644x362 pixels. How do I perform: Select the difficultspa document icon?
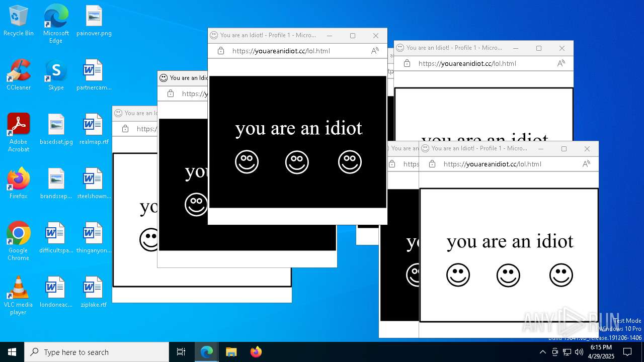56,238
